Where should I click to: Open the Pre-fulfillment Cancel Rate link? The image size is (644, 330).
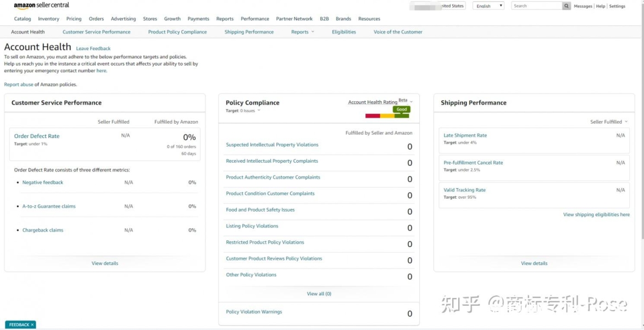(473, 163)
